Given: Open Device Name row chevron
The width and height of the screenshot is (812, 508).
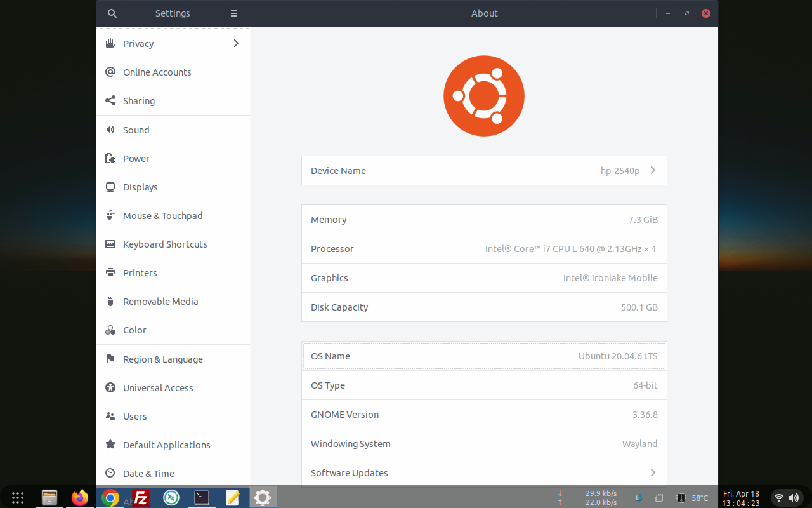Looking at the screenshot, I should point(653,170).
